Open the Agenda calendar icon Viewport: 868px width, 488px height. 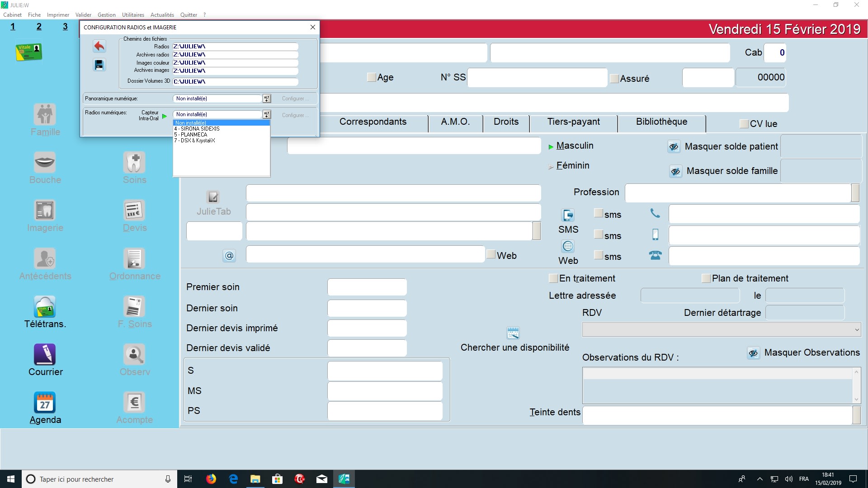click(45, 403)
